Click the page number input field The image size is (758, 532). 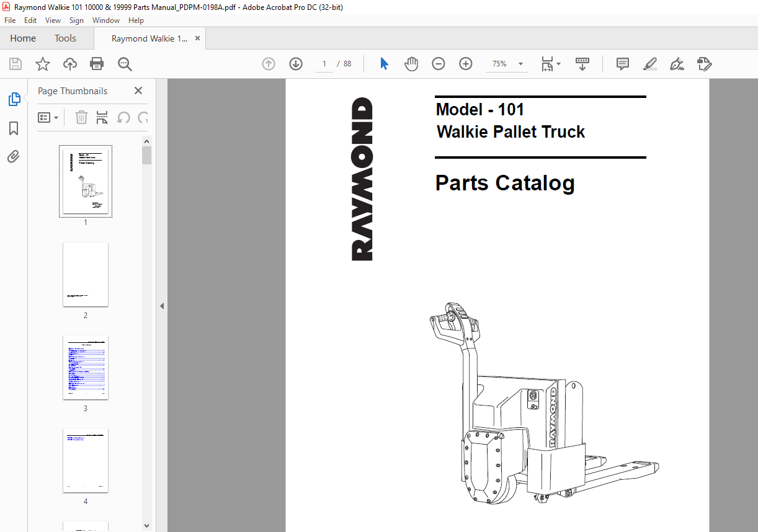point(324,64)
